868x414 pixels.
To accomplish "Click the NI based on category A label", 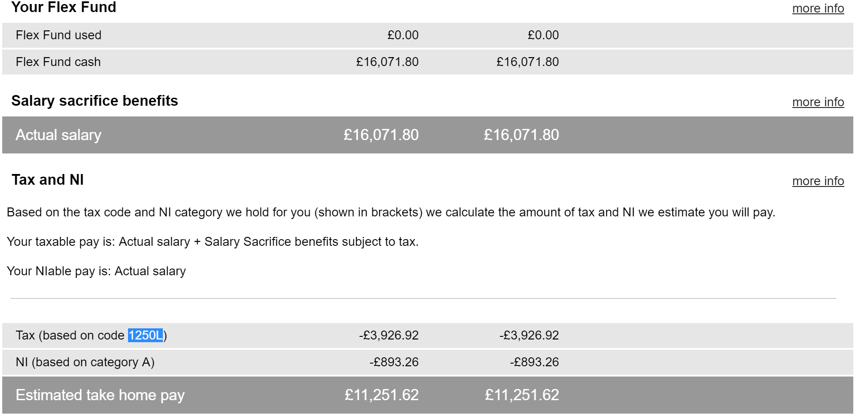I will 85,362.
